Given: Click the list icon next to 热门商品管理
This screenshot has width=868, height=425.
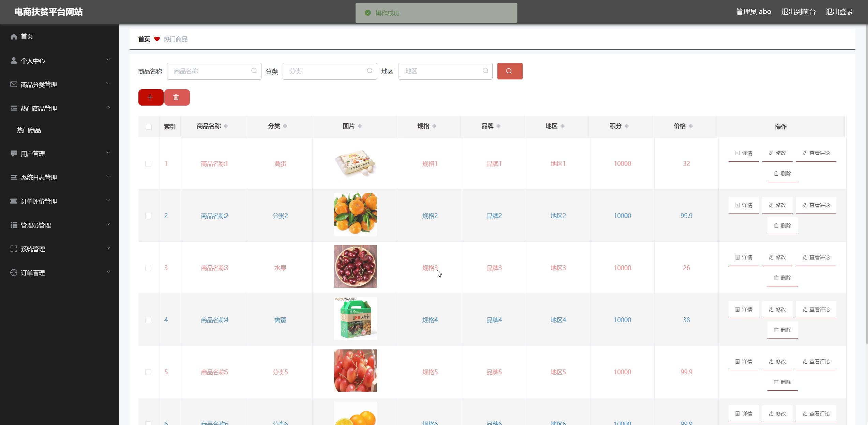Looking at the screenshot, I should [14, 108].
